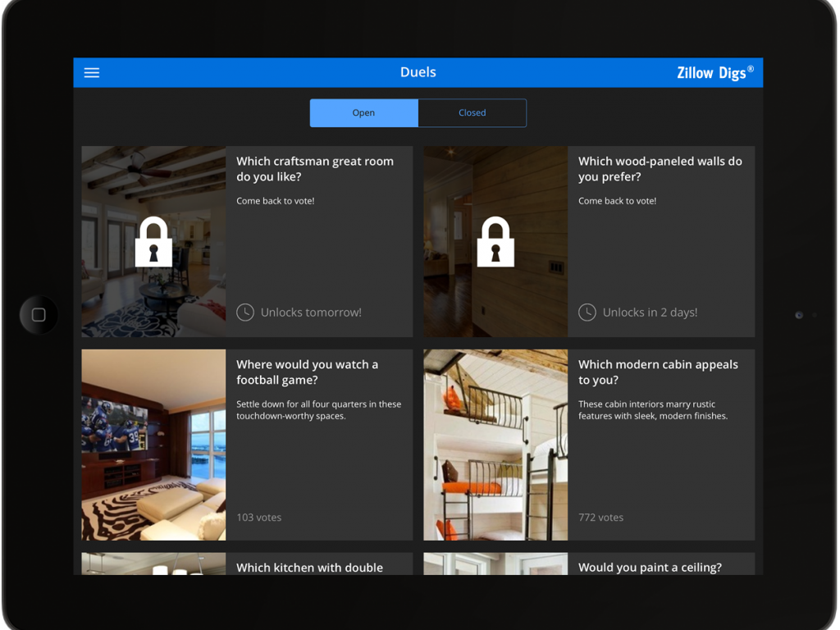
Task: Open the paint a ceiling duel thumbnail
Action: (x=495, y=564)
